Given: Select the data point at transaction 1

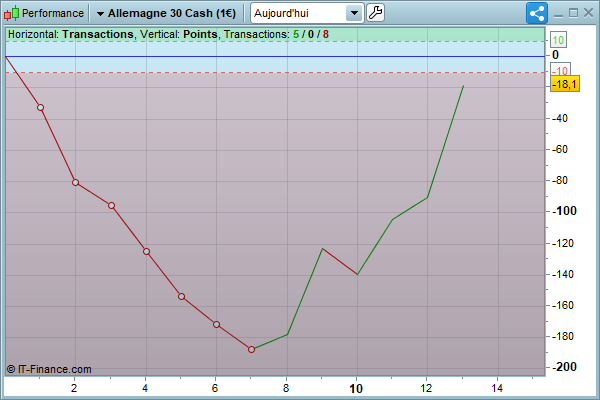Looking at the screenshot, I should click(x=40, y=108).
